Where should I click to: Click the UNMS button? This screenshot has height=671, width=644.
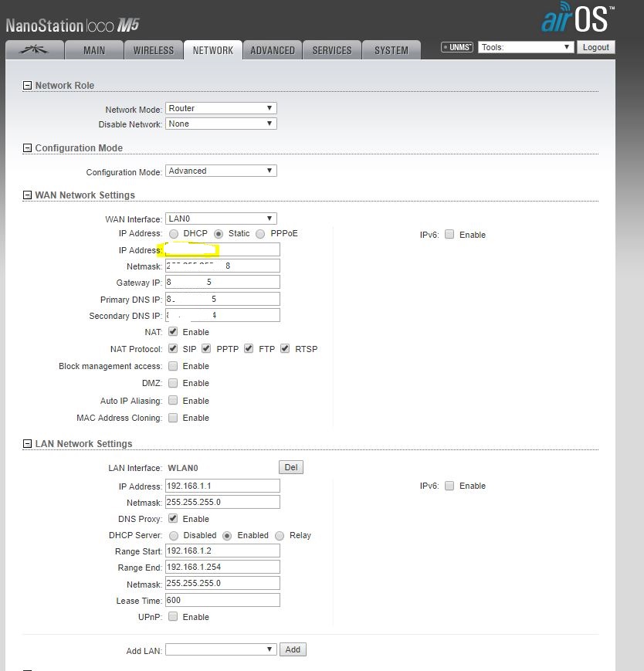(x=457, y=47)
